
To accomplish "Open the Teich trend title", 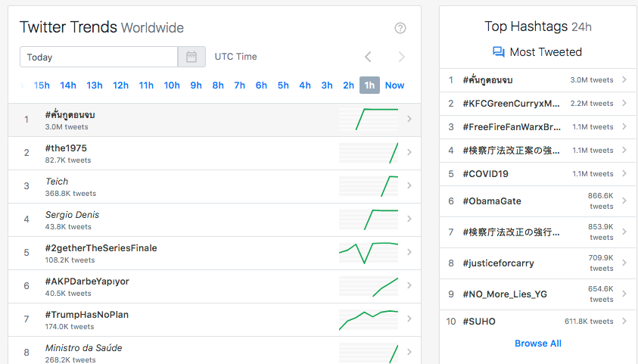I will 57,182.
